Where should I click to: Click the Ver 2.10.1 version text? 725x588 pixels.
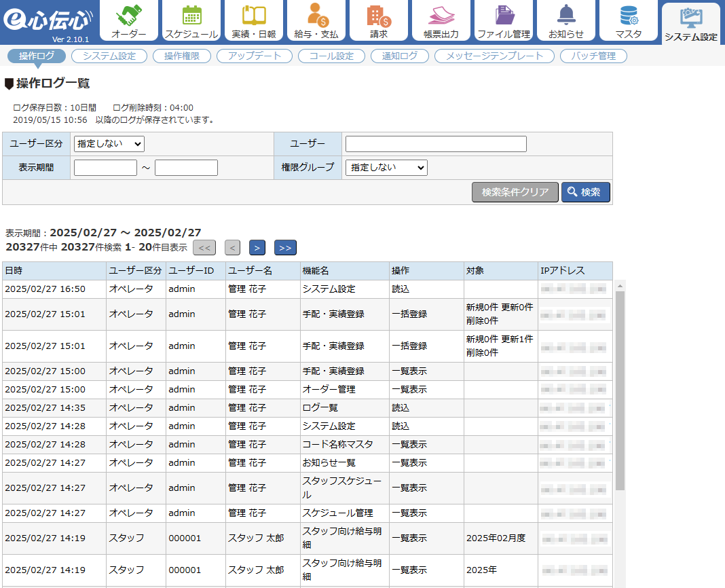(x=71, y=39)
